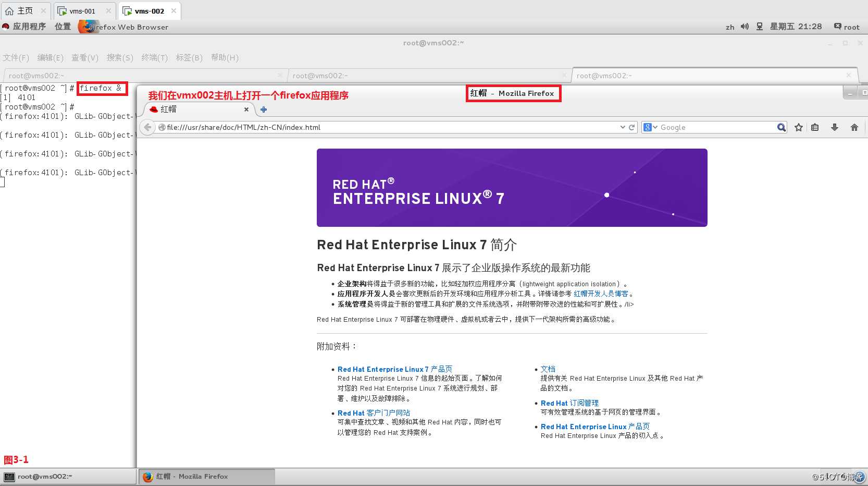868x486 pixels.
Task: Open the terminal 帮助(H) menu
Action: coord(225,58)
